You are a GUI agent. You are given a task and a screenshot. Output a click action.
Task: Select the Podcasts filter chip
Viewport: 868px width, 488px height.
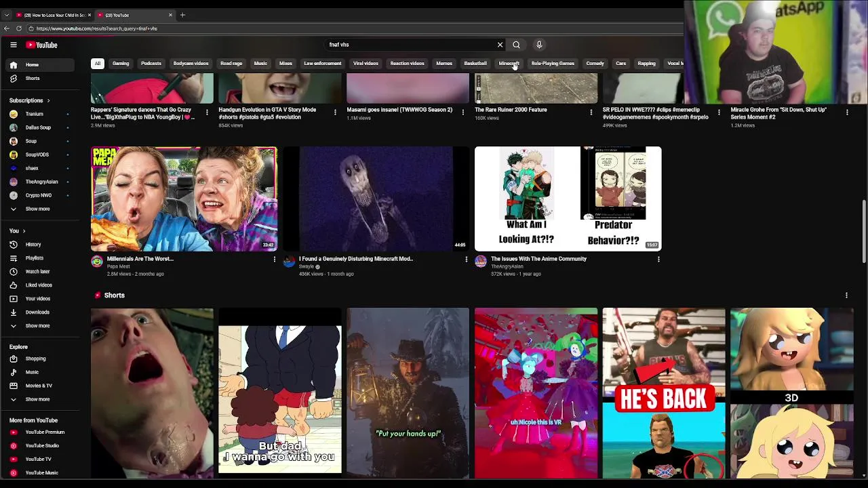pyautogui.click(x=151, y=64)
